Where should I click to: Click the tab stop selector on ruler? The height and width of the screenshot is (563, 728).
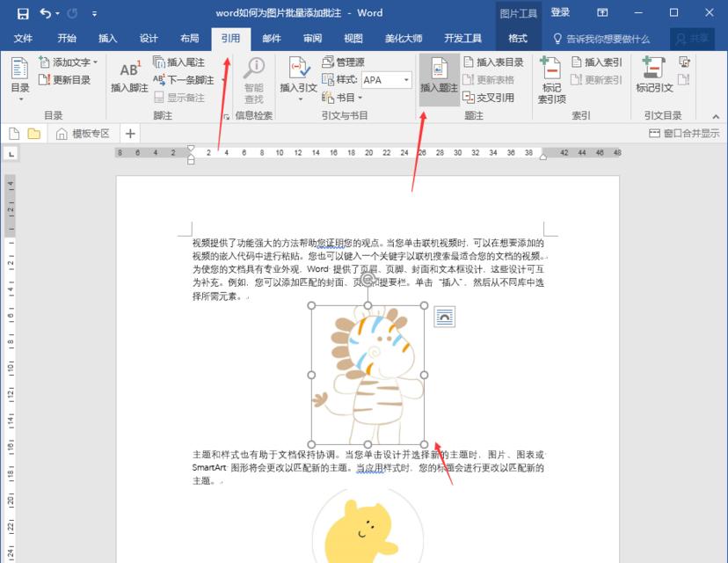coord(11,153)
